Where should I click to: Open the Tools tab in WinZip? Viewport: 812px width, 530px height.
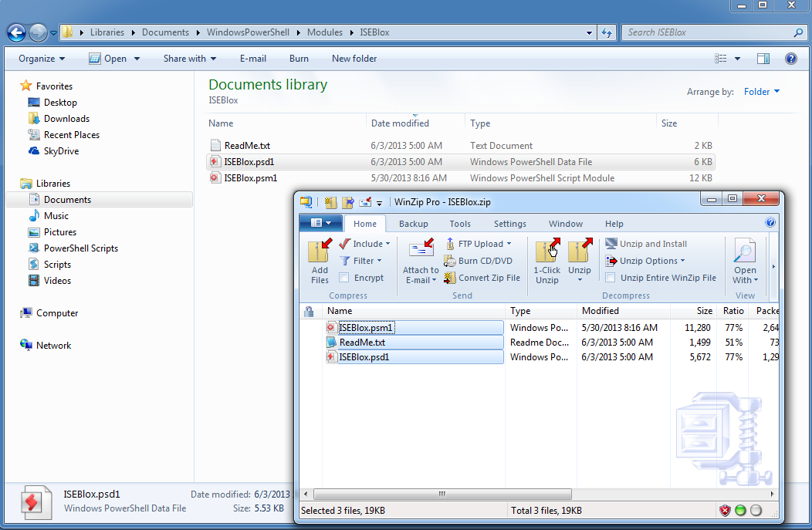[460, 224]
